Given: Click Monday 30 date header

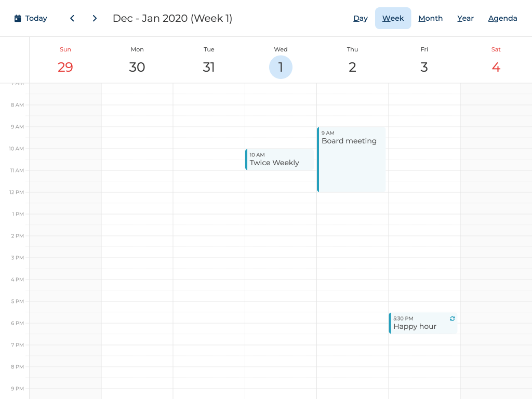Looking at the screenshot, I should click(x=137, y=67).
